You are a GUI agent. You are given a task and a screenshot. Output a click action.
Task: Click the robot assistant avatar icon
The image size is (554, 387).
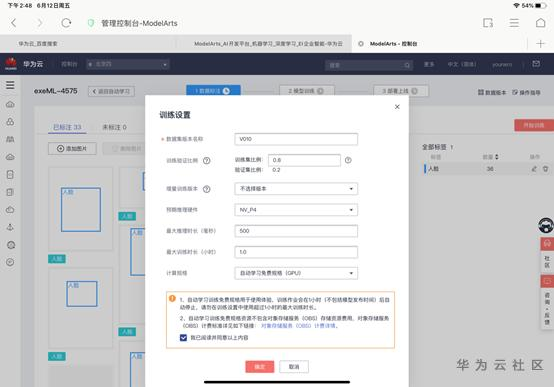546,225
